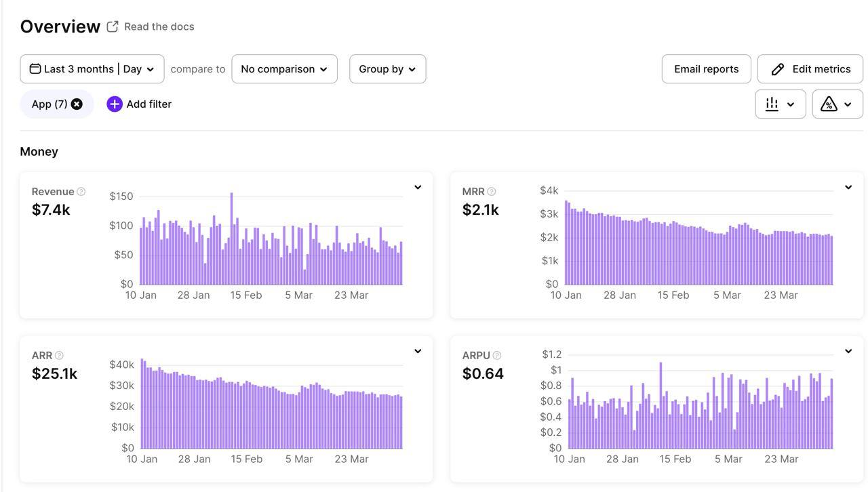Remove the App (7) filter
The width and height of the screenshot is (868, 492).
tap(77, 104)
